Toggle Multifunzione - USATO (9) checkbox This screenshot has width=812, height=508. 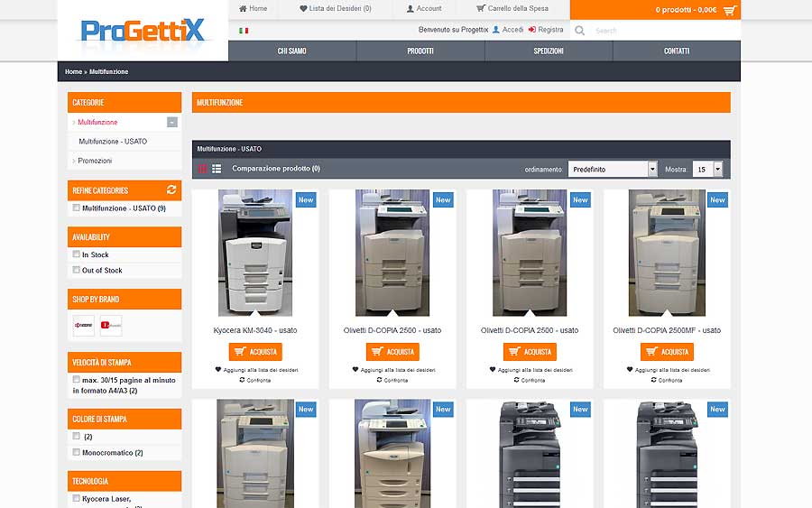[x=76, y=208]
